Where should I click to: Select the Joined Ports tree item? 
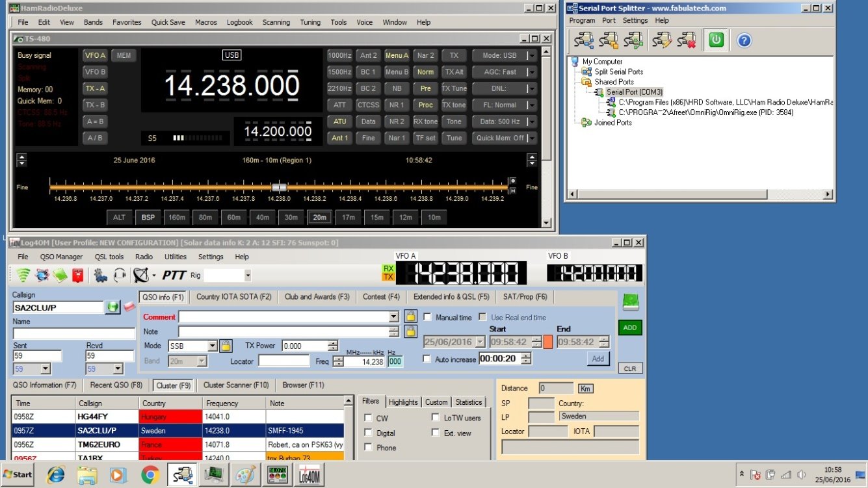(x=613, y=122)
